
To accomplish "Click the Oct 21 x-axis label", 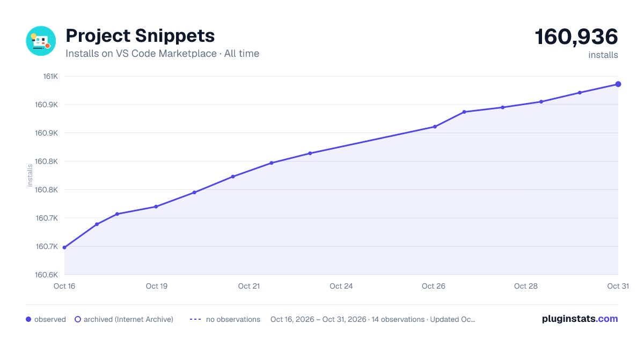I will click(x=249, y=286).
